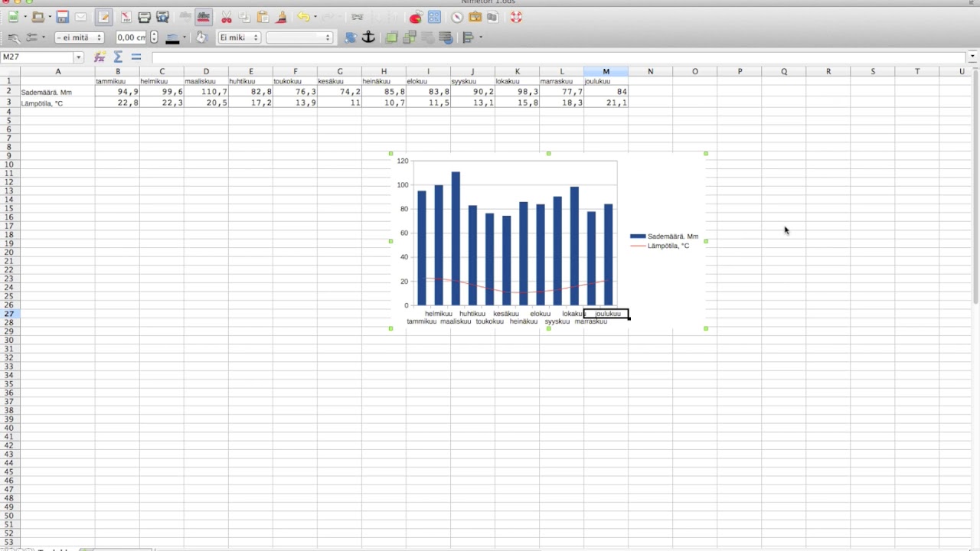Open the line color dropdown arrow
Viewport: 980px width, 551px height.
tap(185, 37)
